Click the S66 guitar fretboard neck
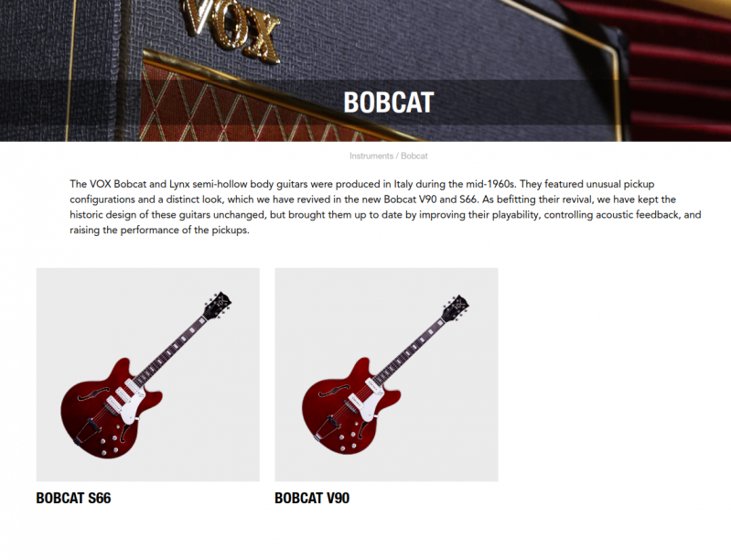The width and height of the screenshot is (731, 560). point(169,351)
